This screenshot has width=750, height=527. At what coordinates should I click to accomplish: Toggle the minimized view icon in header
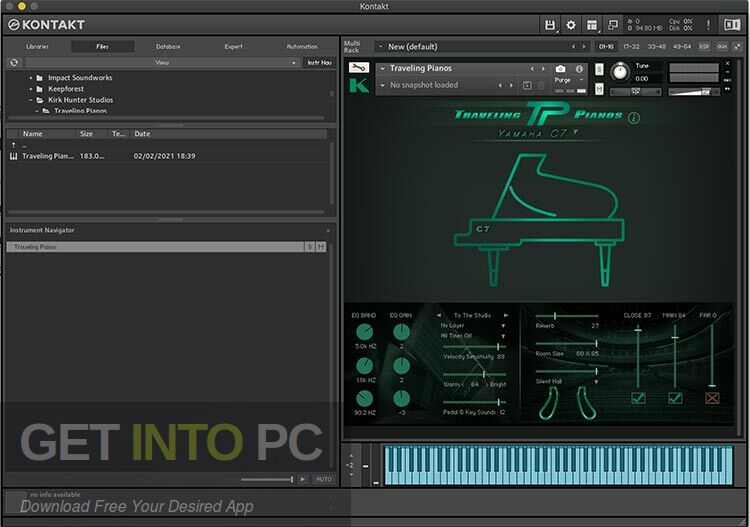pos(613,25)
